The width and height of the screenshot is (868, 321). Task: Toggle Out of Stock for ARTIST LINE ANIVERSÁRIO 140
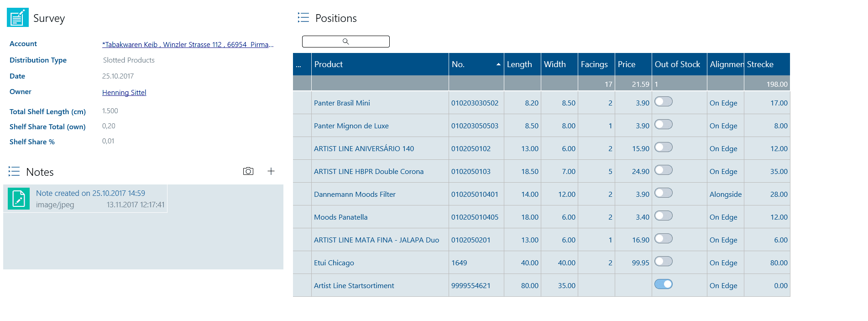tap(664, 147)
